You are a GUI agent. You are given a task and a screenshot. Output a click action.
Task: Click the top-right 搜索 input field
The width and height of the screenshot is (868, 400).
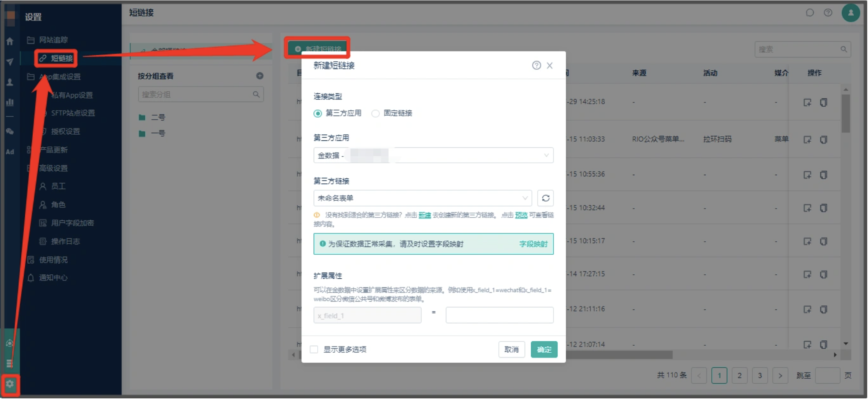click(803, 49)
